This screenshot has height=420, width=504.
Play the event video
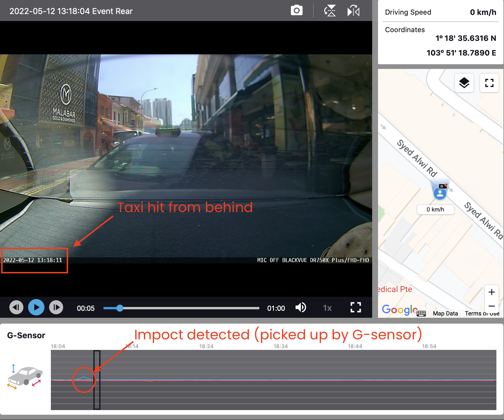(36, 308)
